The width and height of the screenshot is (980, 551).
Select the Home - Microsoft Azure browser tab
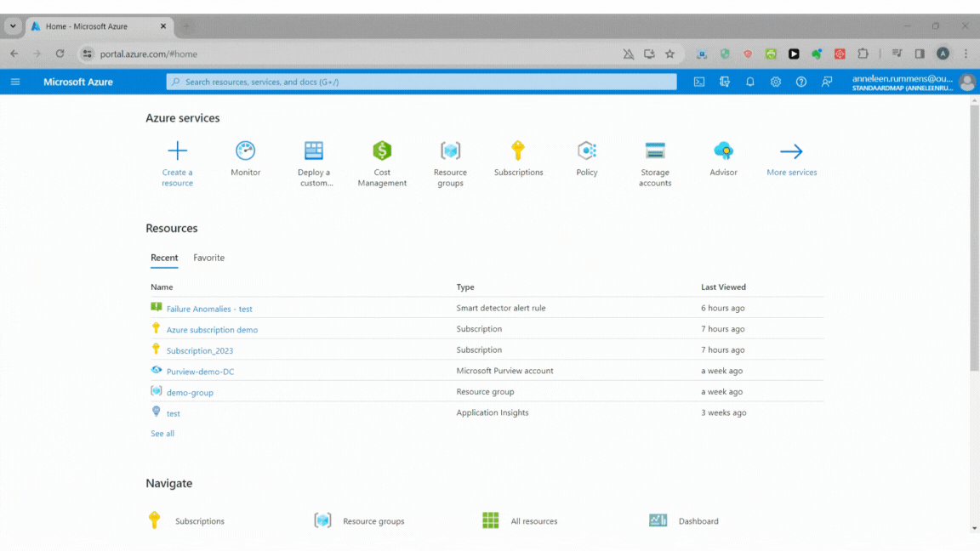(99, 26)
